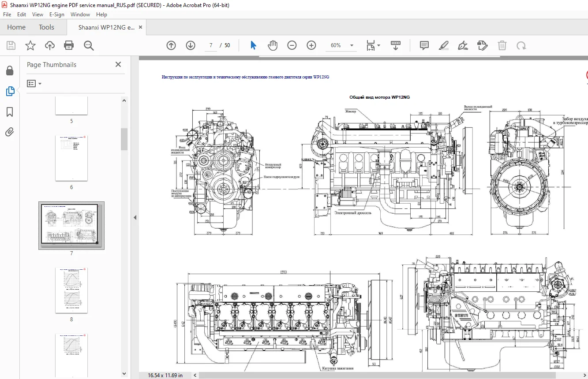588x379 pixels.
Task: Activate the Hand pan tool
Action: pos(273,45)
